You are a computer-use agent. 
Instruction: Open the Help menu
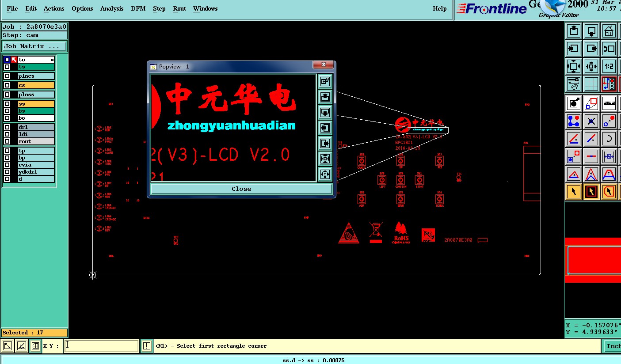(440, 8)
